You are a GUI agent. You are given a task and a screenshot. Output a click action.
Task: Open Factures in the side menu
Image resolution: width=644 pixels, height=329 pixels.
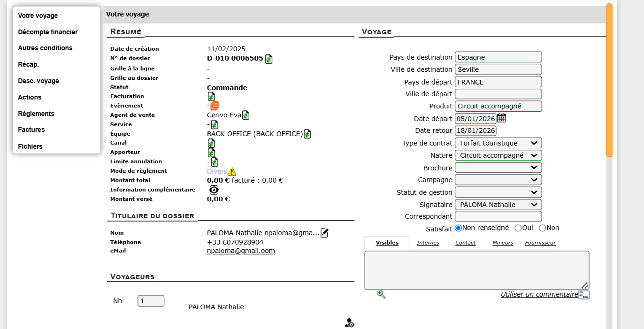pos(31,130)
